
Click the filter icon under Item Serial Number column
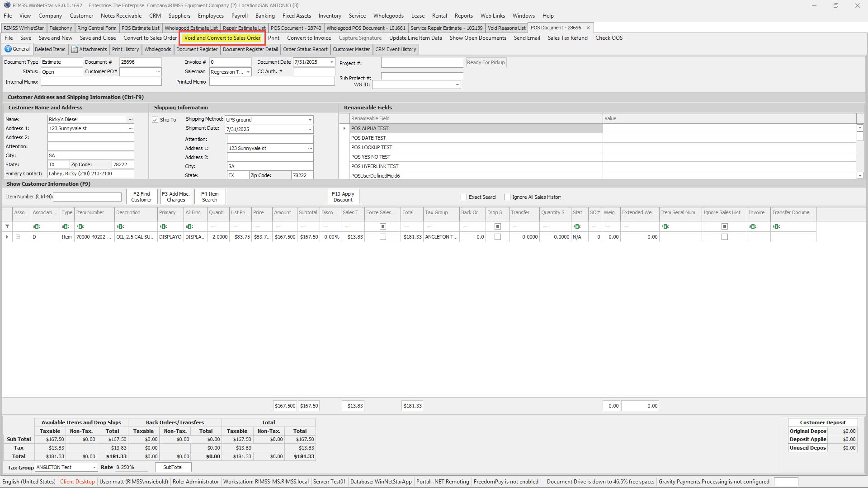(665, 226)
